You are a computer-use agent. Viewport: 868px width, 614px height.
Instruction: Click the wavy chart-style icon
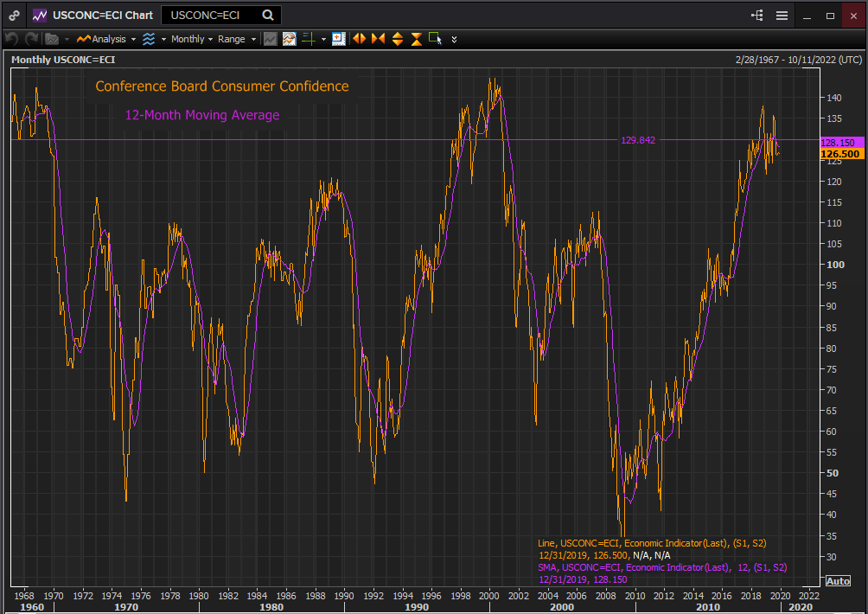pos(149,39)
